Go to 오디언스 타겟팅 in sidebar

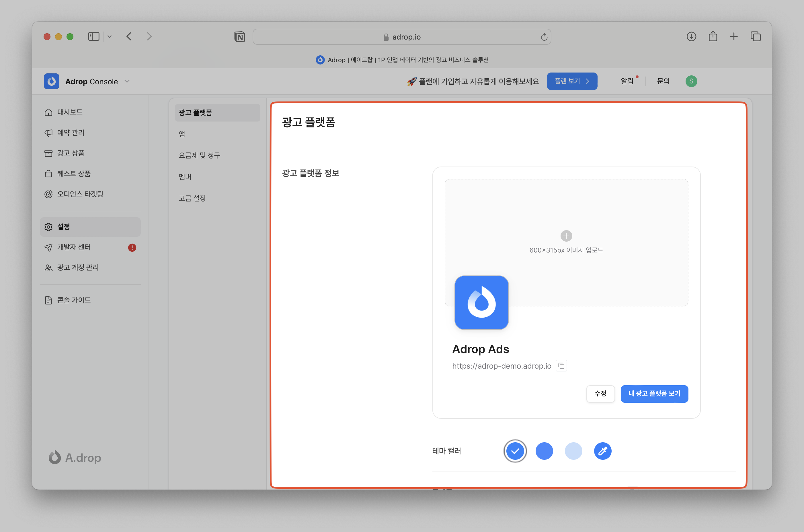point(80,194)
